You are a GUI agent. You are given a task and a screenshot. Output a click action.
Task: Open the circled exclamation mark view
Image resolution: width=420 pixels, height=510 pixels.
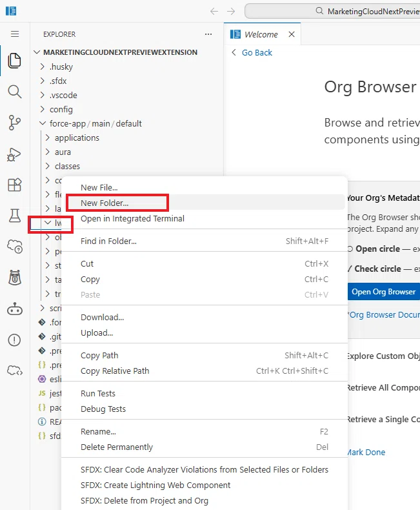point(15,340)
